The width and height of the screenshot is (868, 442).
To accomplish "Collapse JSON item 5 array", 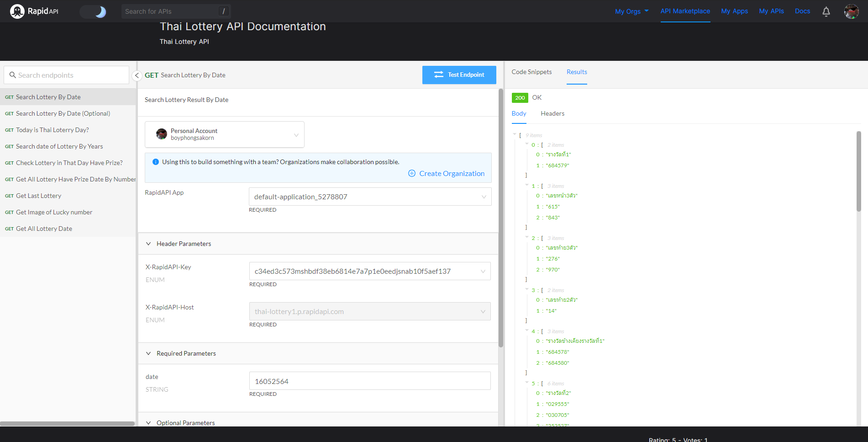I will [526, 383].
